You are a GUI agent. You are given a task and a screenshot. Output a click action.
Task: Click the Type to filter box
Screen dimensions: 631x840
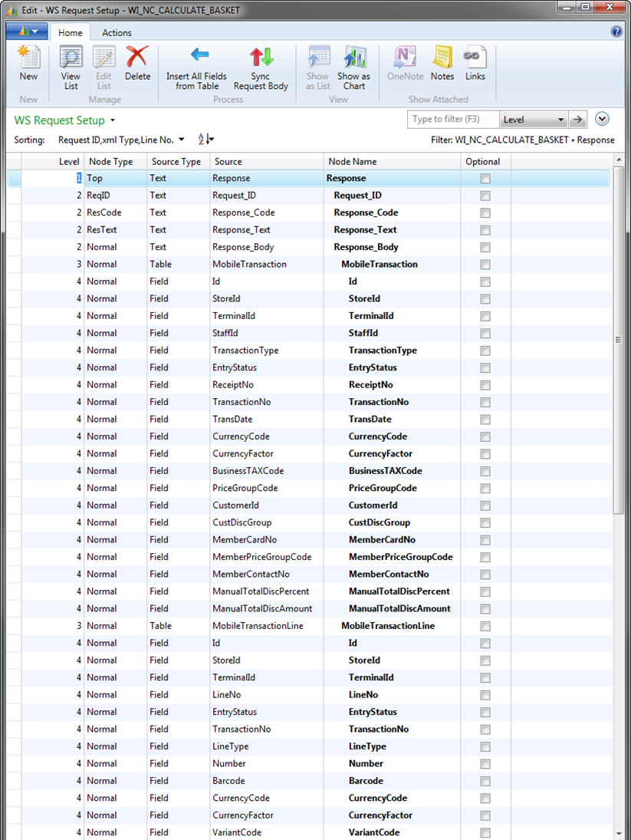coord(452,120)
